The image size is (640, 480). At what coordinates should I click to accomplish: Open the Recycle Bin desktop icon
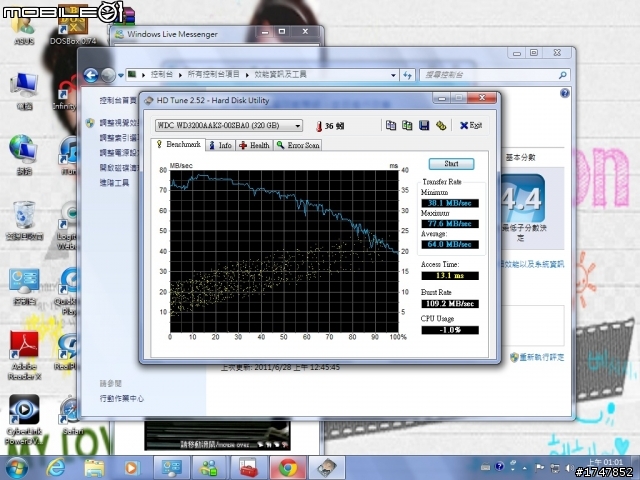(24, 220)
